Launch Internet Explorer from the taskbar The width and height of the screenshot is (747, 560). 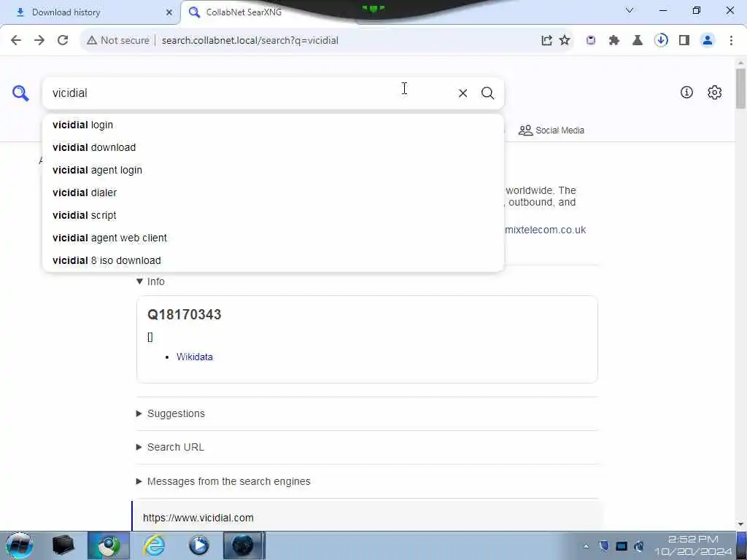click(155, 545)
